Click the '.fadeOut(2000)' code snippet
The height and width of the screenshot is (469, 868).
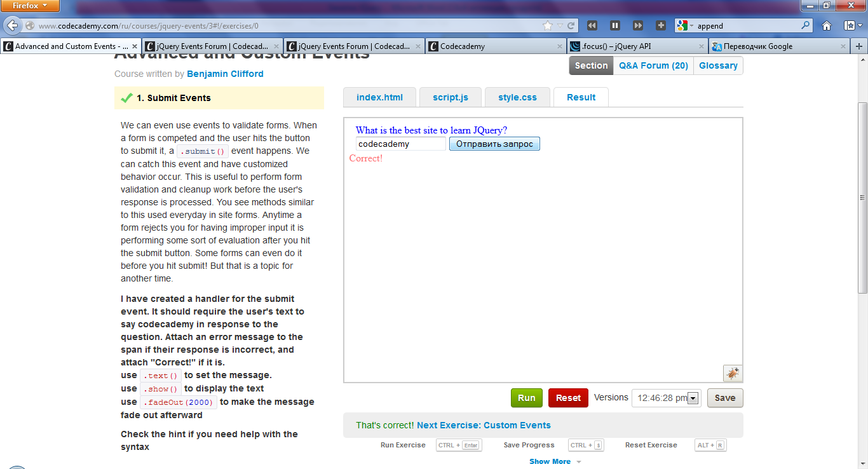click(x=179, y=402)
